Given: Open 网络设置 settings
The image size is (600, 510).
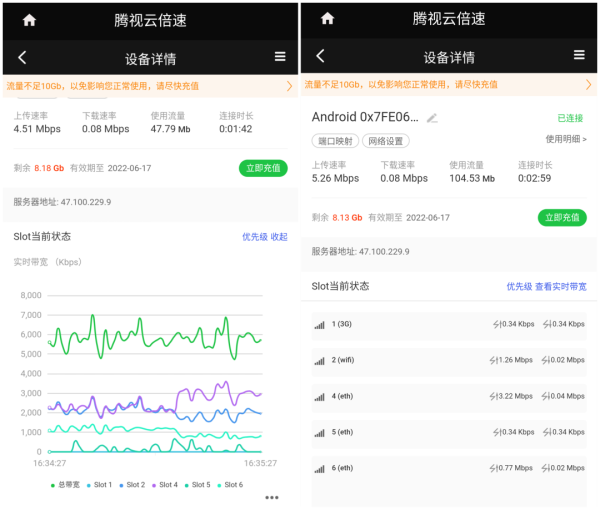Looking at the screenshot, I should pos(386,141).
